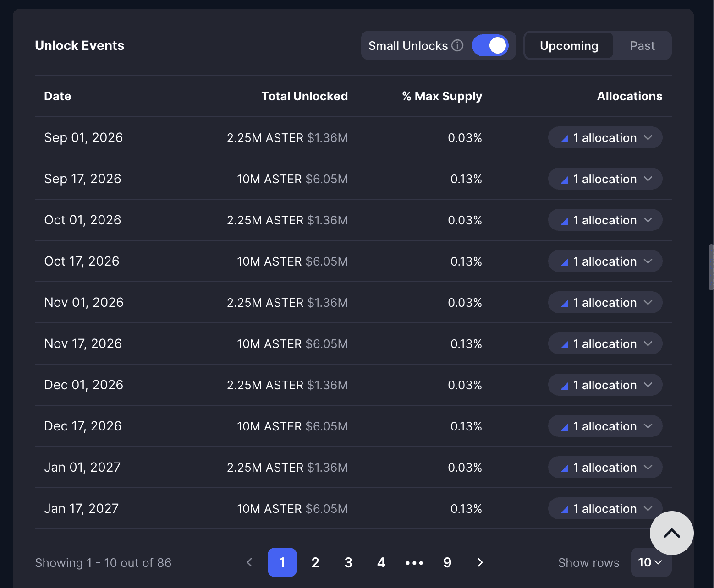Switch to the Upcoming tab
714x588 pixels.
click(x=569, y=45)
